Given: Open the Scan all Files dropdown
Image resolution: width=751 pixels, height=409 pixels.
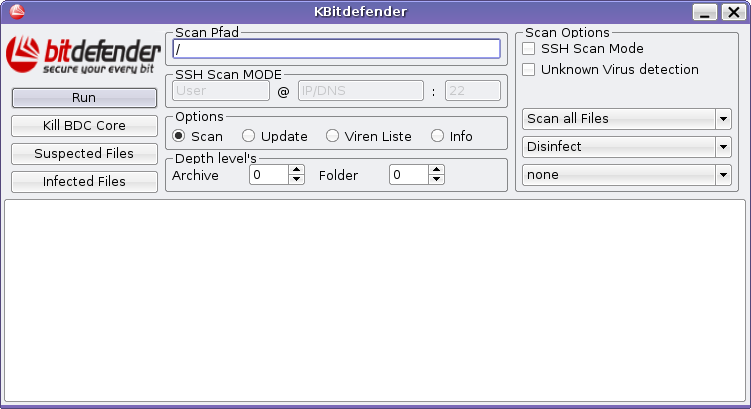Looking at the screenshot, I should [x=626, y=119].
